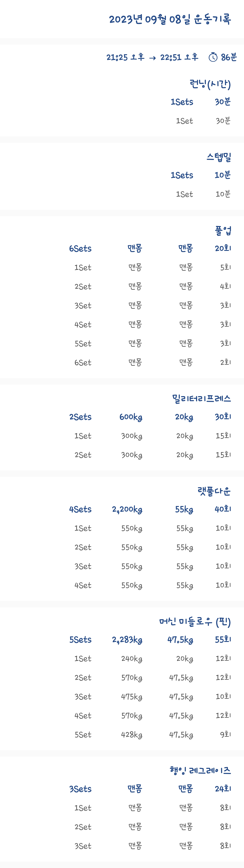
Task: Click the clock icon next to 86분
Action: pos(213,57)
